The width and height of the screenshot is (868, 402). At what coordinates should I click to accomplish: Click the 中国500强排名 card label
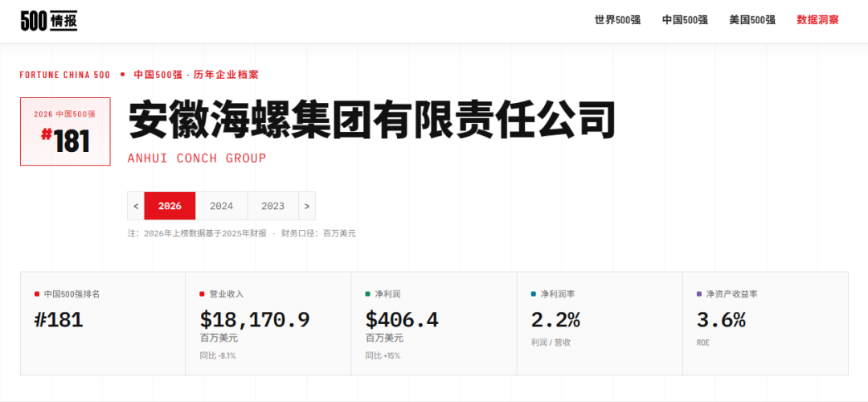tap(72, 294)
